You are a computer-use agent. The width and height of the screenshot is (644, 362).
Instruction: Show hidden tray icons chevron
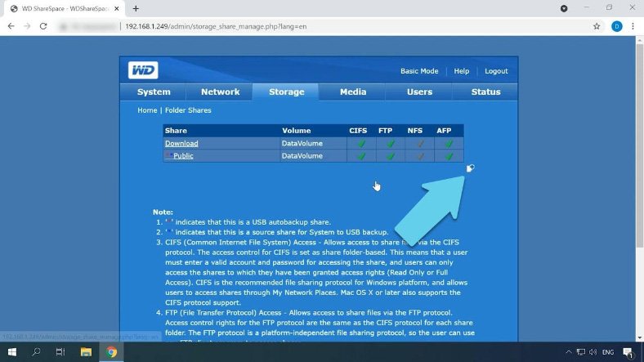(x=569, y=352)
